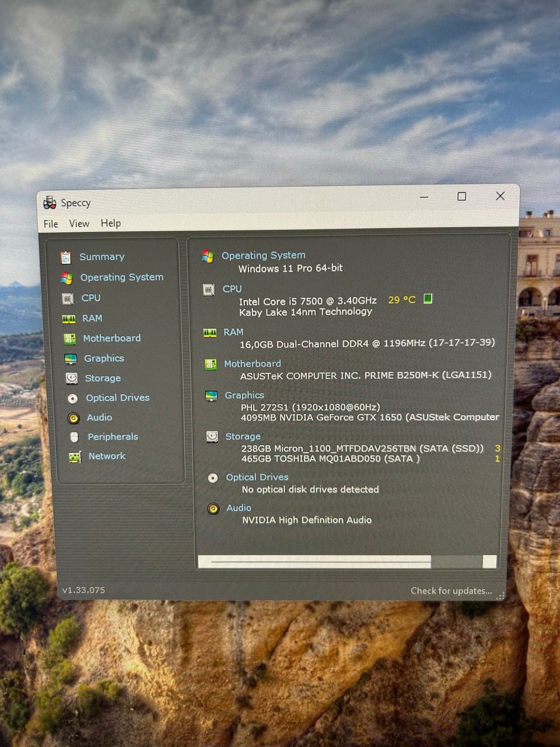This screenshot has height=747, width=560.
Task: Select Summary in the sidebar
Action: [102, 257]
